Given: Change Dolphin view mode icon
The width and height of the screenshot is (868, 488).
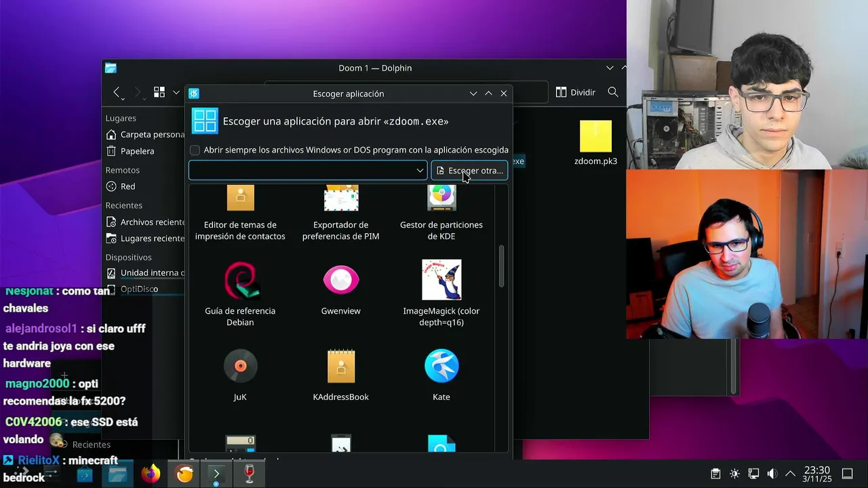Looking at the screenshot, I should coord(159,92).
